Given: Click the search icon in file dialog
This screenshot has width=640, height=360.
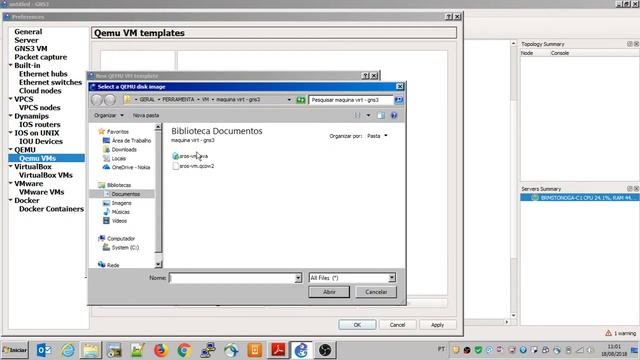Looking at the screenshot, I should point(399,100).
